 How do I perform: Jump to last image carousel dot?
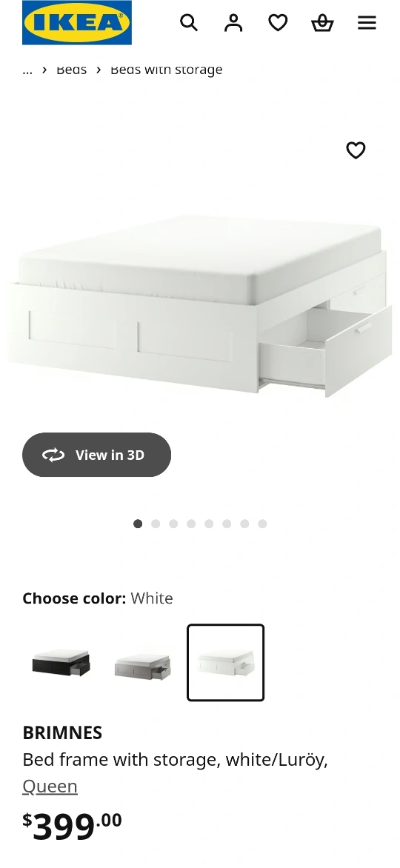[x=262, y=524]
